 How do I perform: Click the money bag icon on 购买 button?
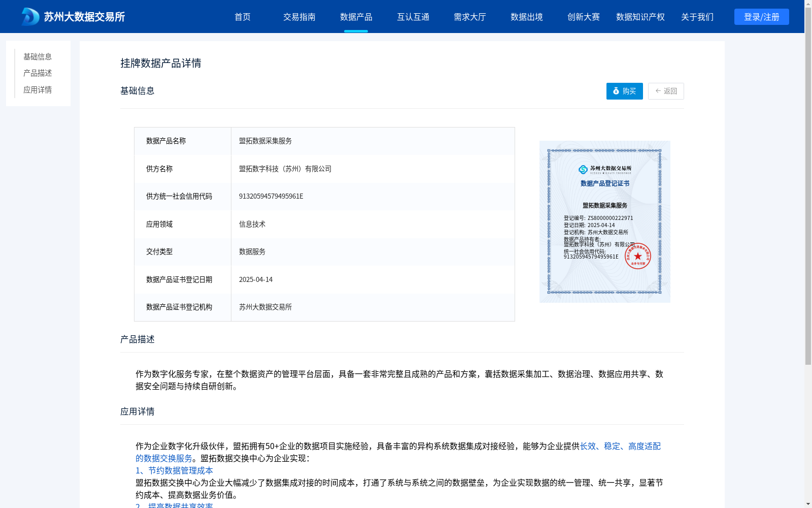(x=616, y=91)
